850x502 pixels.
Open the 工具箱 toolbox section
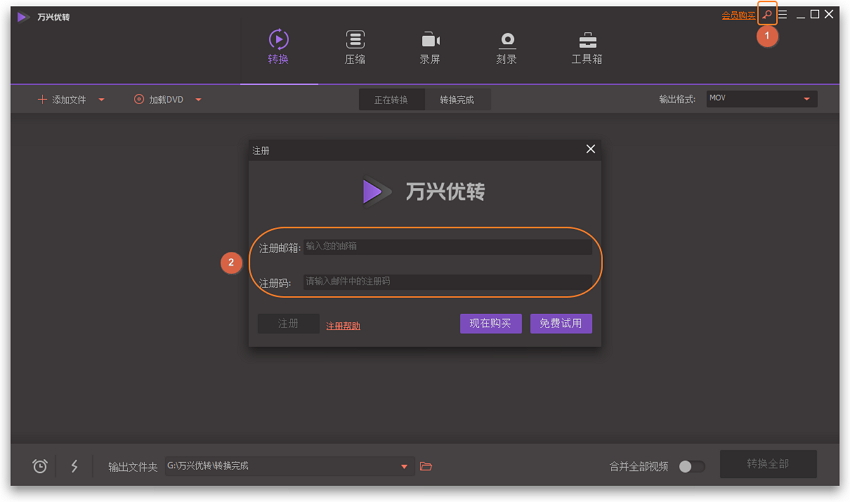click(587, 47)
